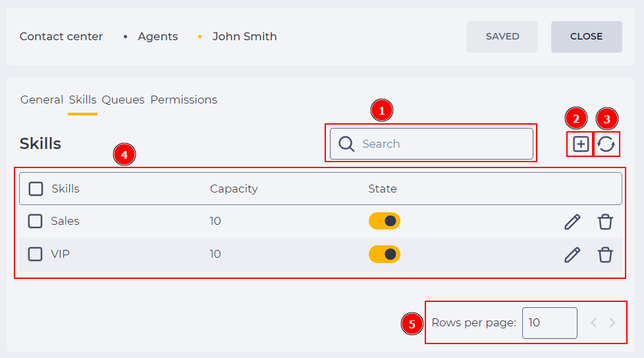This screenshot has width=644, height=358.
Task: Open the Queues tab
Action: [x=123, y=100]
